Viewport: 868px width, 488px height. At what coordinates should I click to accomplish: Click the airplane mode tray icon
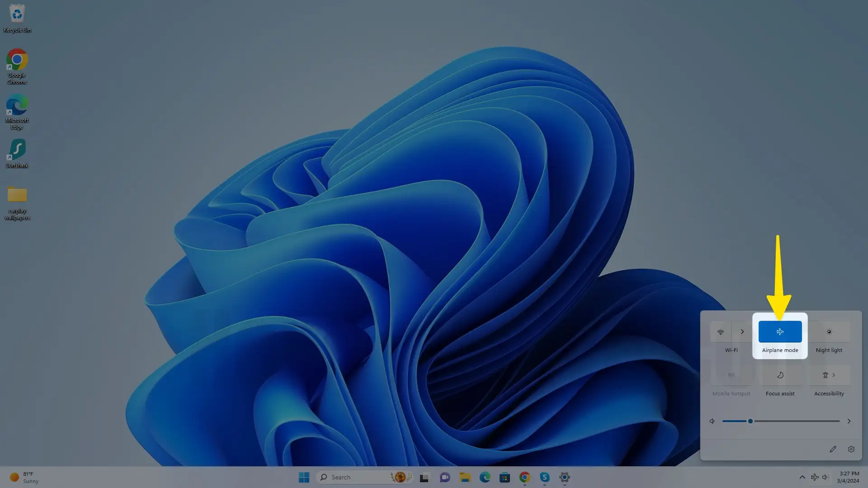click(x=815, y=477)
